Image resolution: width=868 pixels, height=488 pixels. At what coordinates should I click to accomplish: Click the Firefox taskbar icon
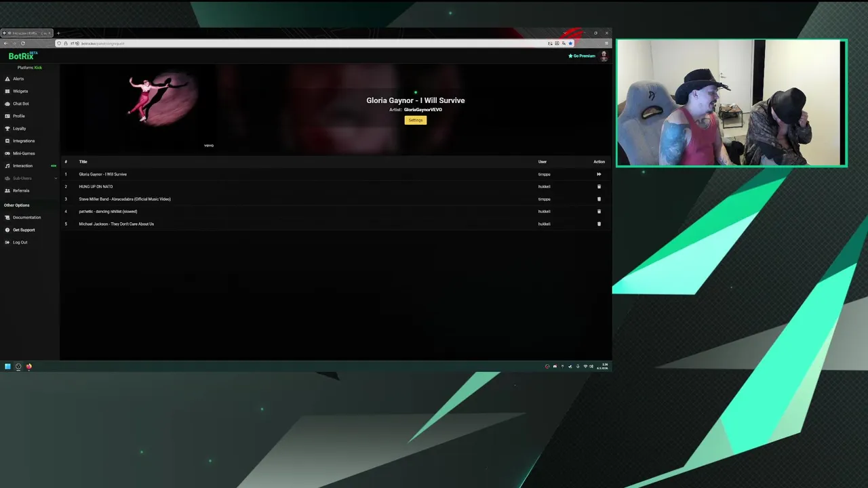pos(29,367)
